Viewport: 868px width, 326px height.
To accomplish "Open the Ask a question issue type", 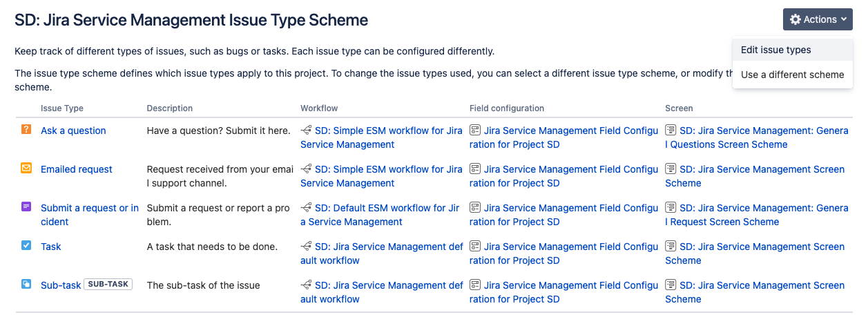I will 73,131.
